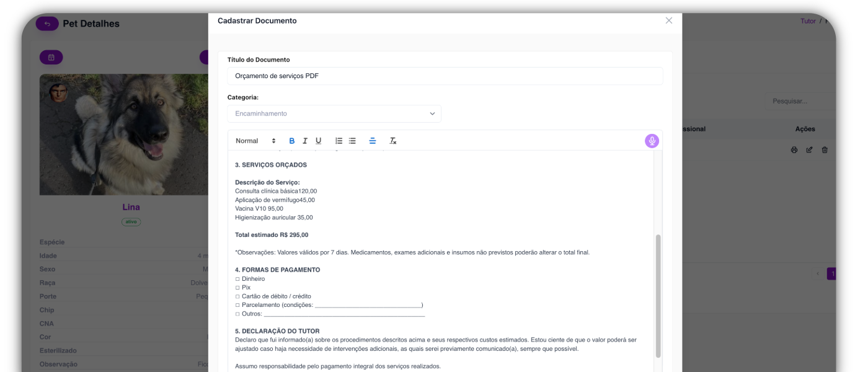Screen dimensions: 868x372
Task: Click the edit icon under Ações
Action: coord(809,150)
